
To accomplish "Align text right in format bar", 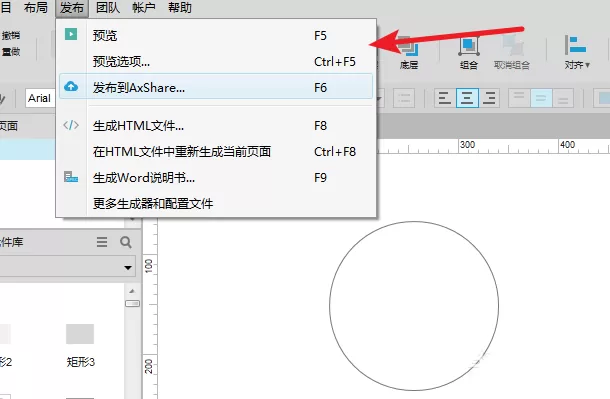I will pos(489,98).
